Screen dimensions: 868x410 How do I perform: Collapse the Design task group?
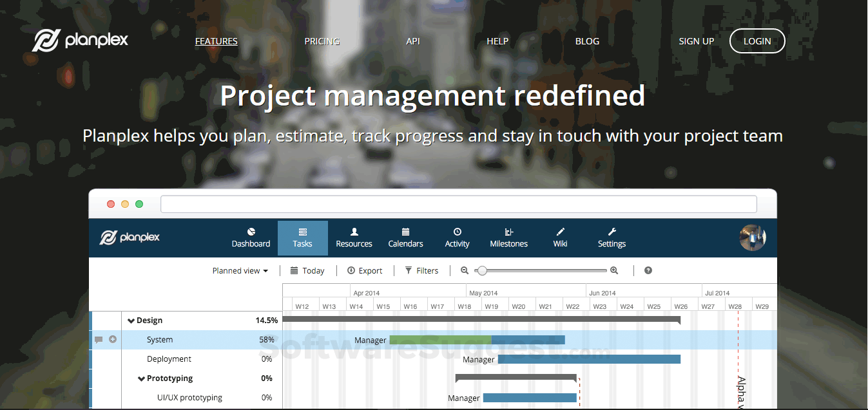(x=131, y=321)
